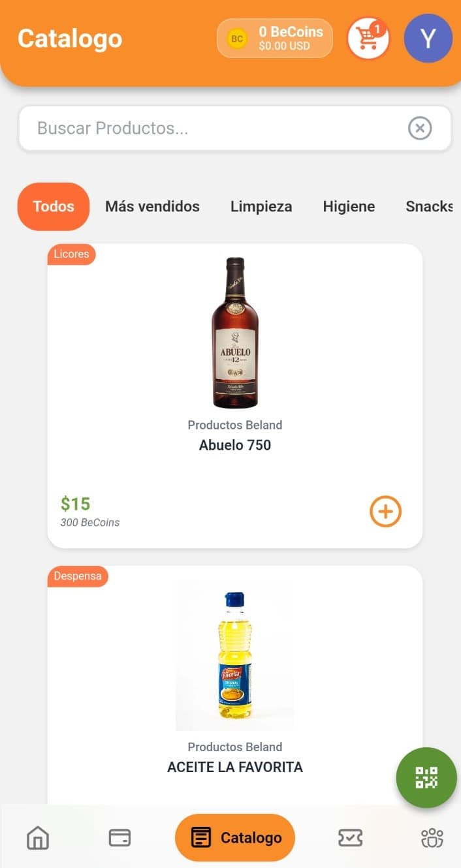The width and height of the screenshot is (461, 868).
Task: Switch to the Más vendidos category
Action: point(152,206)
